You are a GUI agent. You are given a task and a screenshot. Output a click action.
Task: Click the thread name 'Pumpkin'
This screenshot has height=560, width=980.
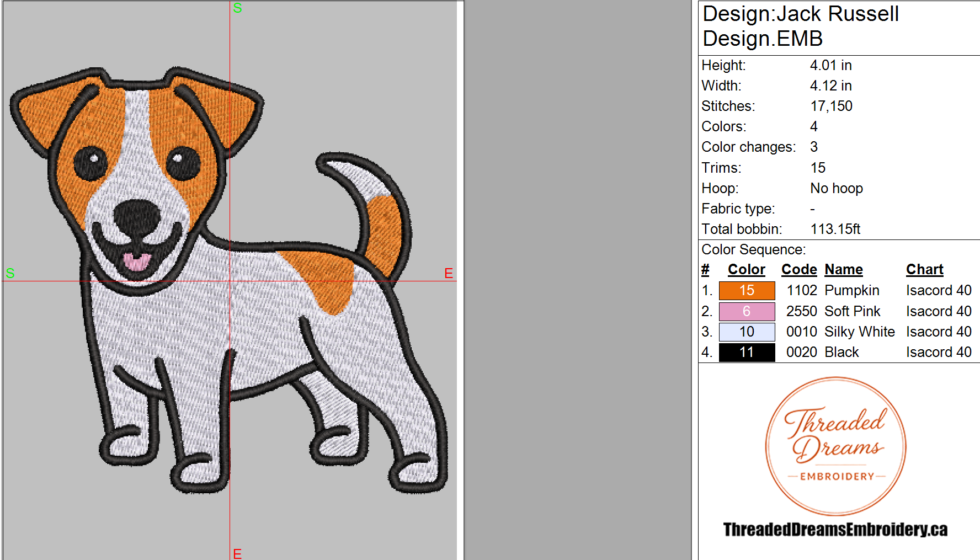851,290
